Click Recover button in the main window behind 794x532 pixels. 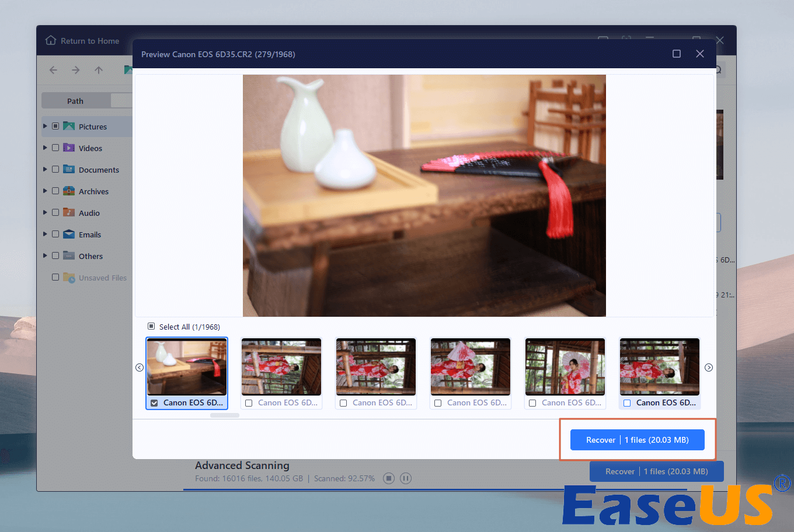[657, 471]
